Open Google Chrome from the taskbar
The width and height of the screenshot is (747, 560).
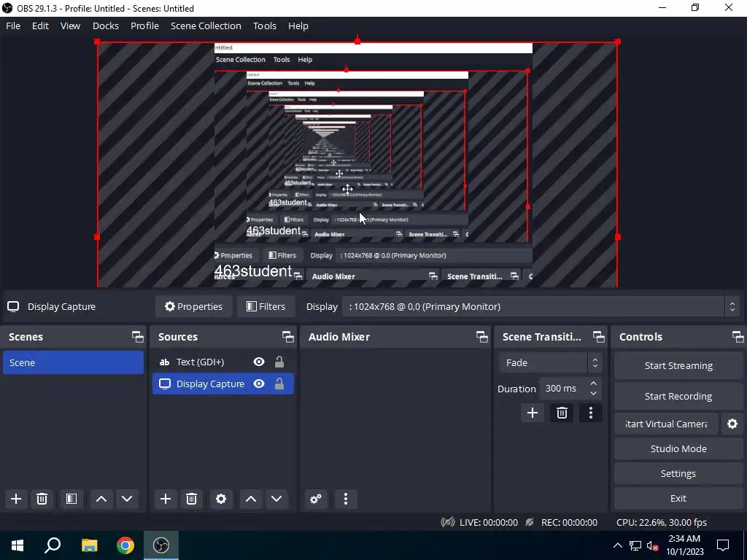click(125, 545)
